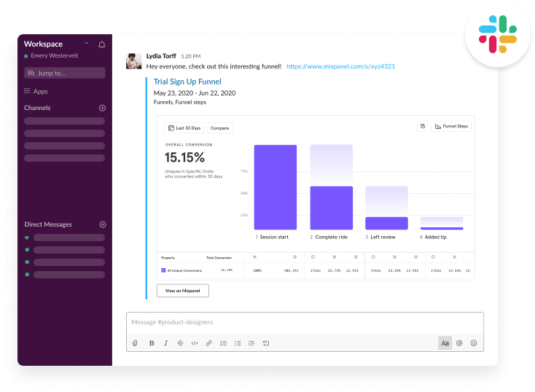Screen dimensions: 535x392
Task: Insert a blockquote with indent icon
Action: point(251,343)
